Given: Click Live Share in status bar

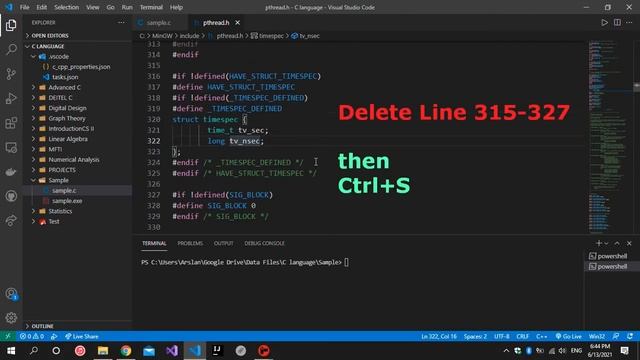Looking at the screenshot, I should click(82, 336).
